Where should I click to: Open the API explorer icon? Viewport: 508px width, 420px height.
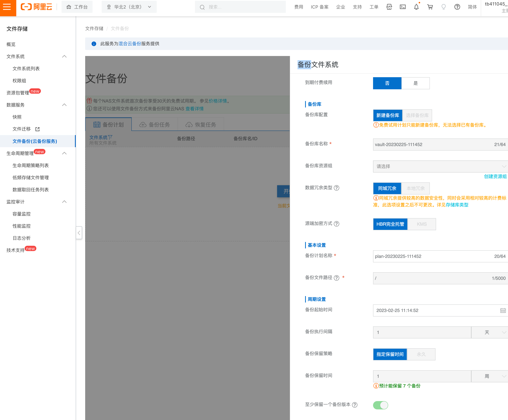(x=389, y=7)
